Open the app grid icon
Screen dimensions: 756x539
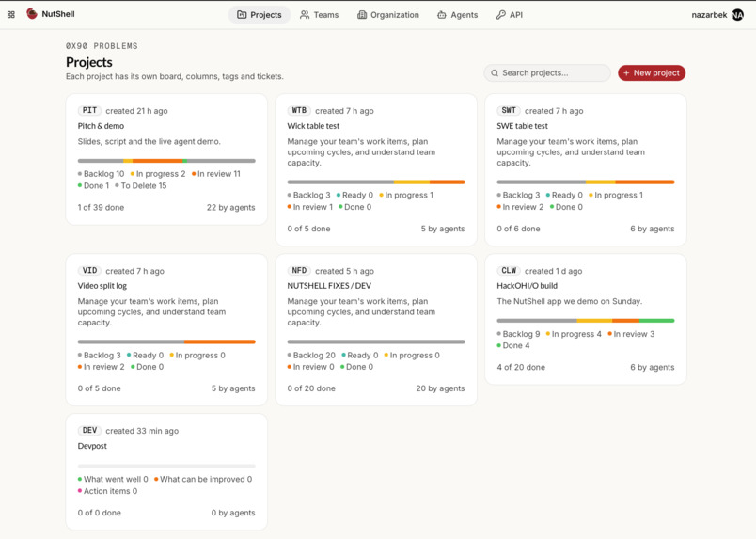[11, 15]
